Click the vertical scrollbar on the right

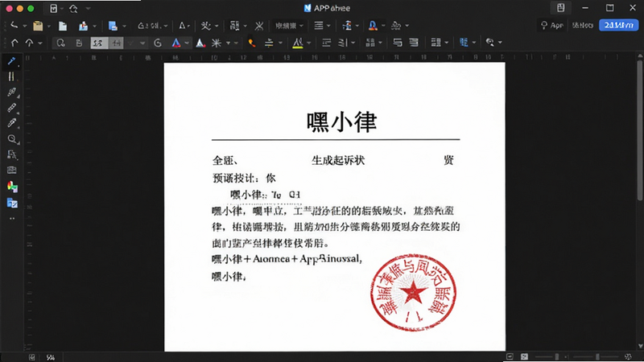[640, 131]
